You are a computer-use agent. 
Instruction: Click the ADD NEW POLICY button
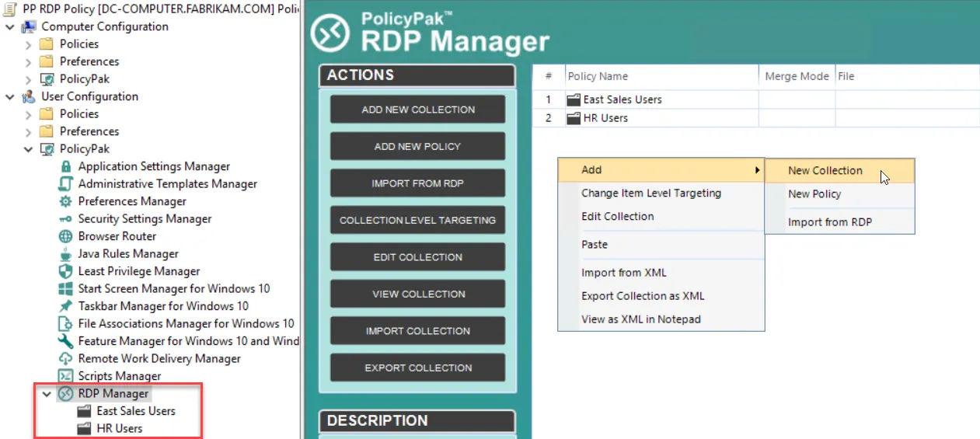(418, 146)
